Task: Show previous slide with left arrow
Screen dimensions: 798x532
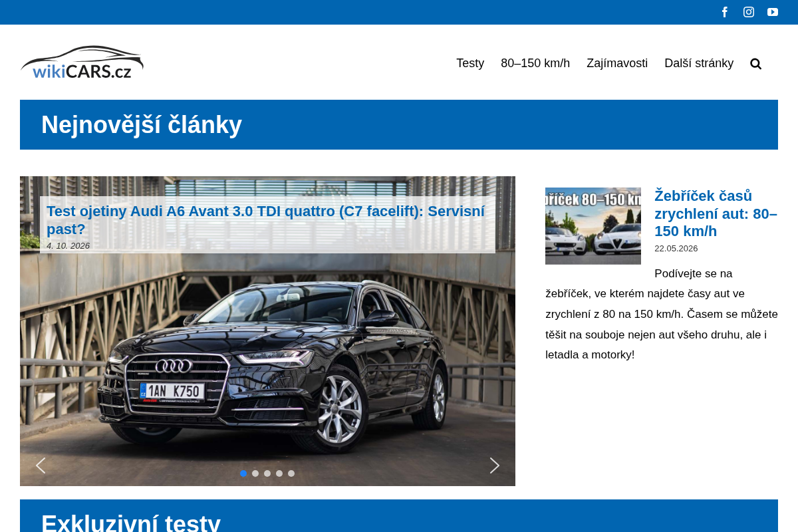Action: pyautogui.click(x=41, y=465)
